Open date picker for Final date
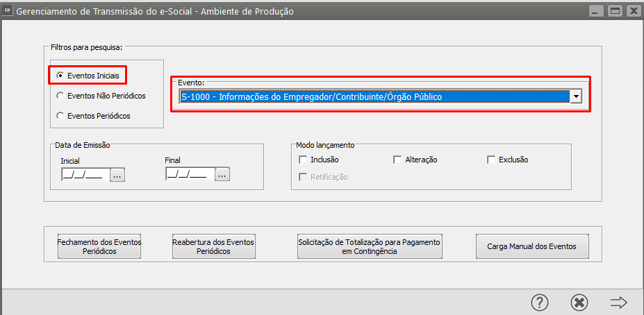 222,175
